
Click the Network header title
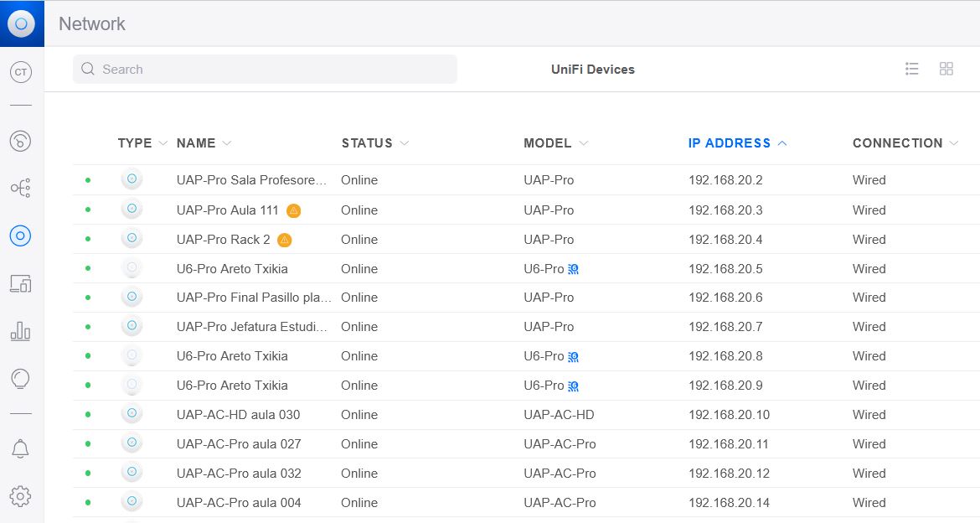pos(92,23)
